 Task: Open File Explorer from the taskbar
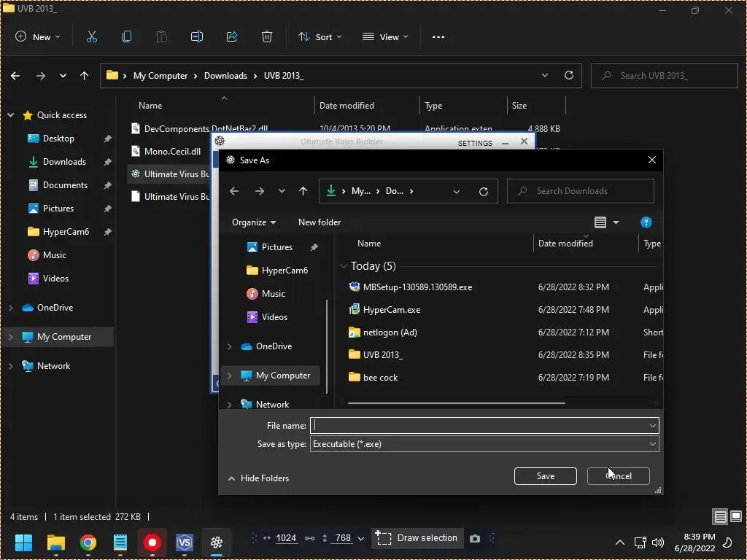pyautogui.click(x=56, y=542)
